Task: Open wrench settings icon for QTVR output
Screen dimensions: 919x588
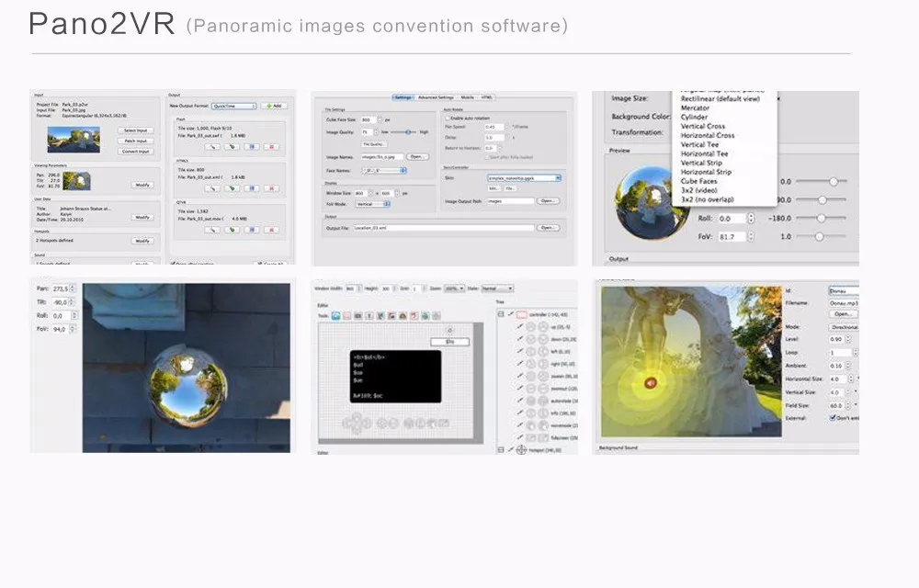Action: 212,230
